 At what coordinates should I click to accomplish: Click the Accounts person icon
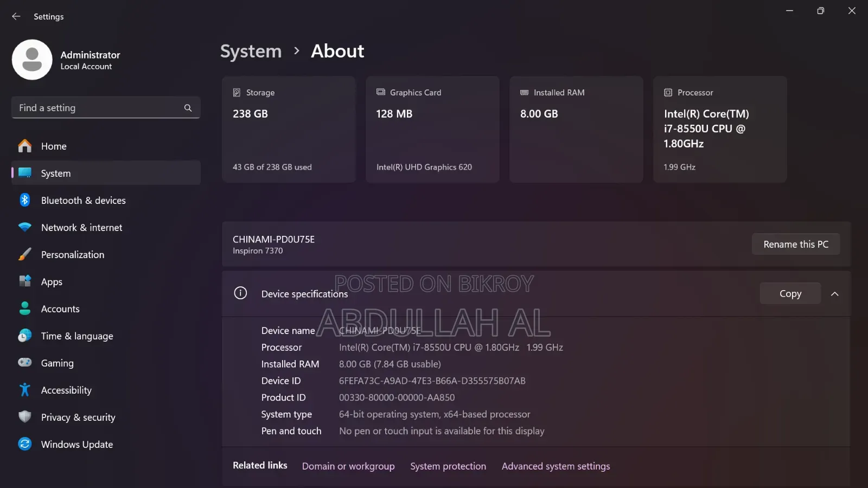click(x=25, y=309)
